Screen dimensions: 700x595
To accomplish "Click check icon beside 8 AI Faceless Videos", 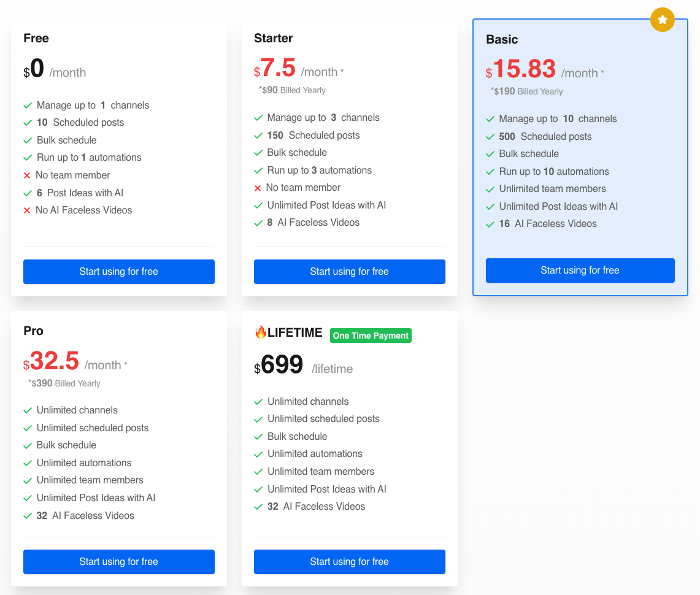I will [x=258, y=223].
